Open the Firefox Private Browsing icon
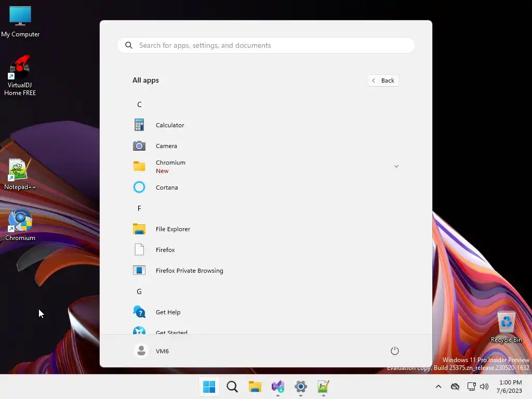 (x=139, y=270)
